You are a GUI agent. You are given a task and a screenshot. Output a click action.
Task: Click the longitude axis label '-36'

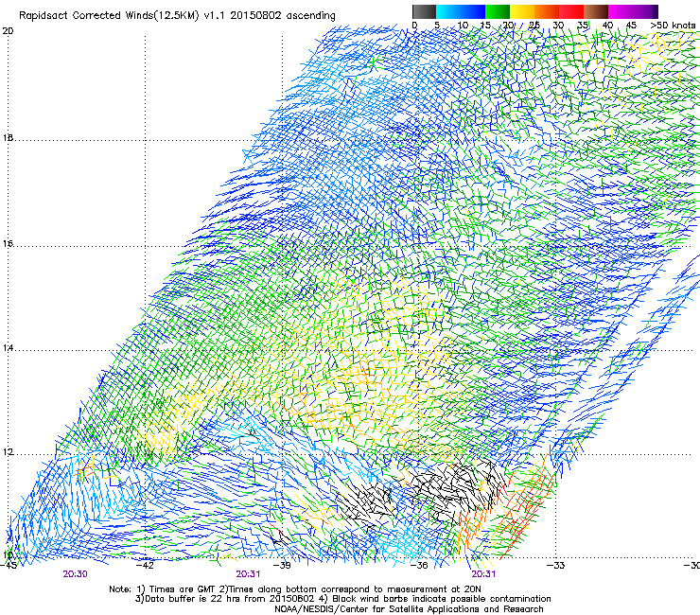pyautogui.click(x=419, y=566)
